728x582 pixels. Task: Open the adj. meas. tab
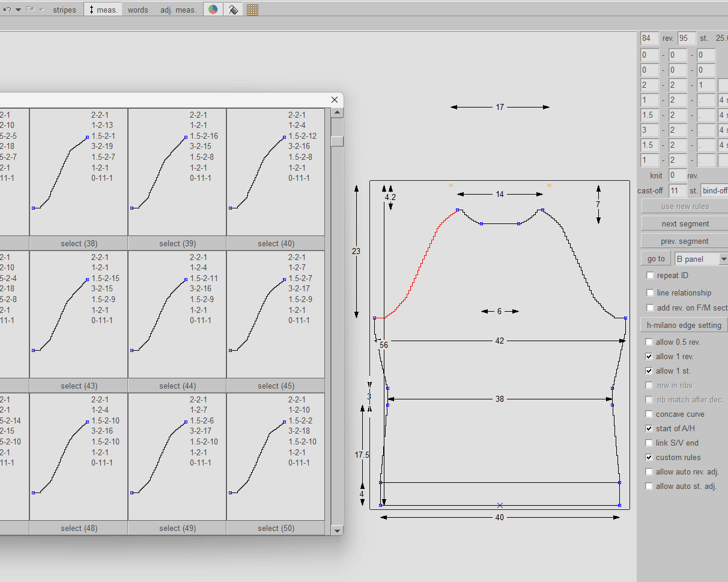click(x=178, y=10)
